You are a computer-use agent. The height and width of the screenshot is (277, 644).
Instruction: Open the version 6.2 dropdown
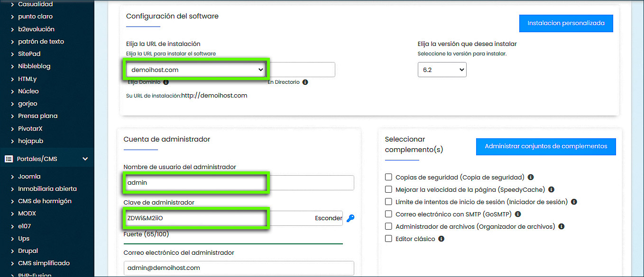(442, 70)
